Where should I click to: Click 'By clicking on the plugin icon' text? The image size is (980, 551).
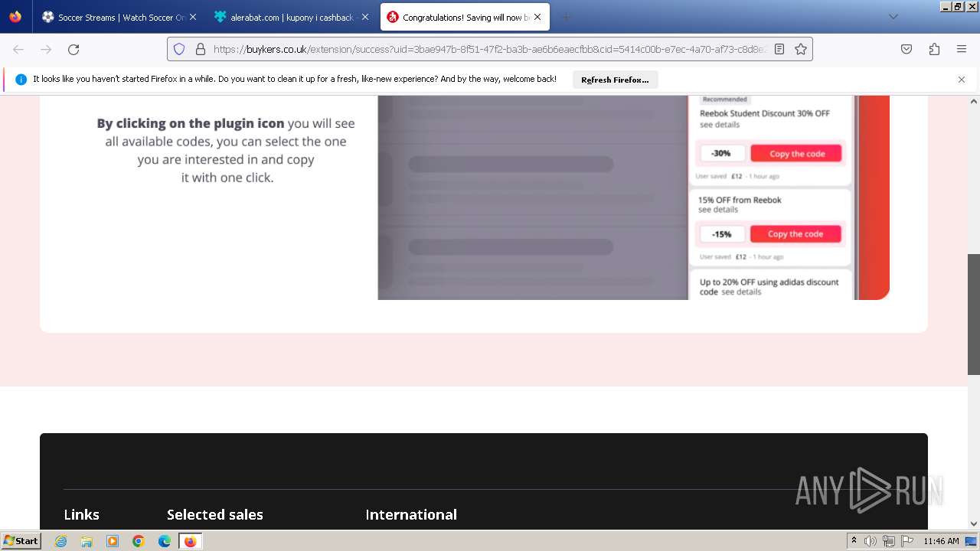[x=191, y=123]
